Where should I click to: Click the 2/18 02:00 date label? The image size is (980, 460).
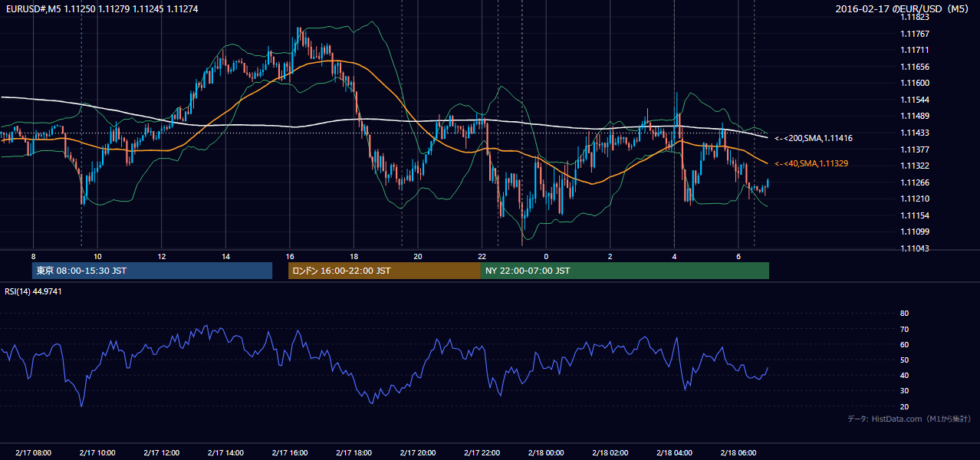610,452
